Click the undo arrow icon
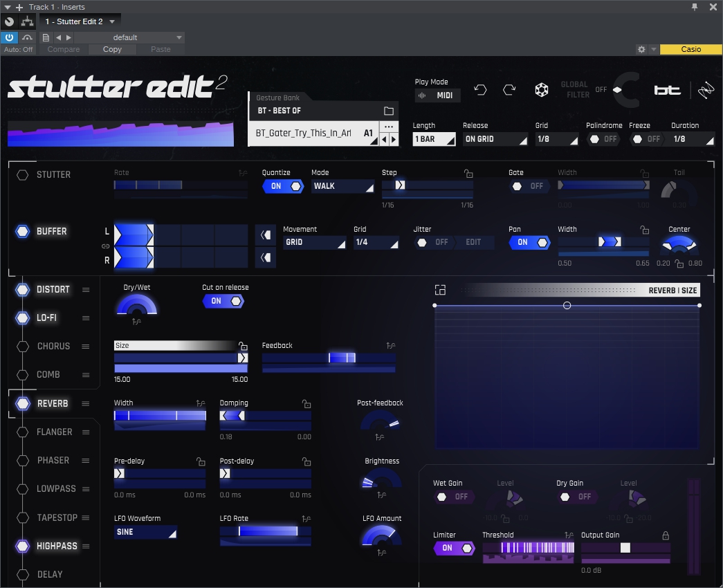 tap(480, 89)
